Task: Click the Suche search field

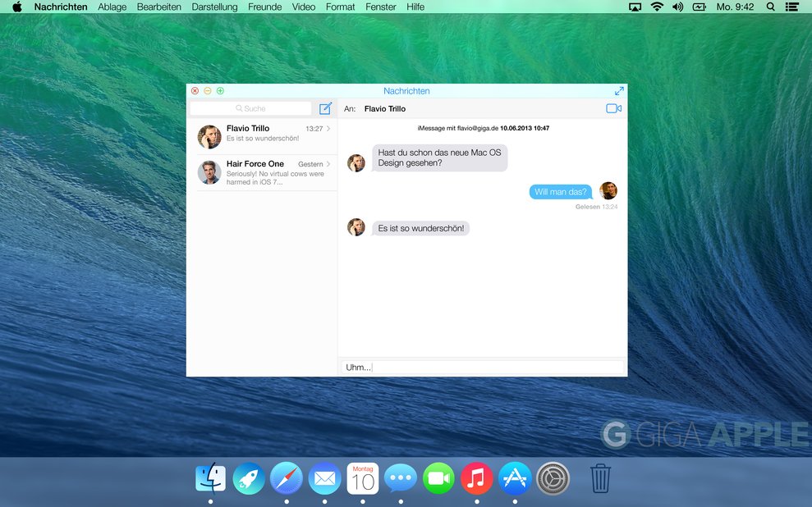Action: tap(250, 108)
